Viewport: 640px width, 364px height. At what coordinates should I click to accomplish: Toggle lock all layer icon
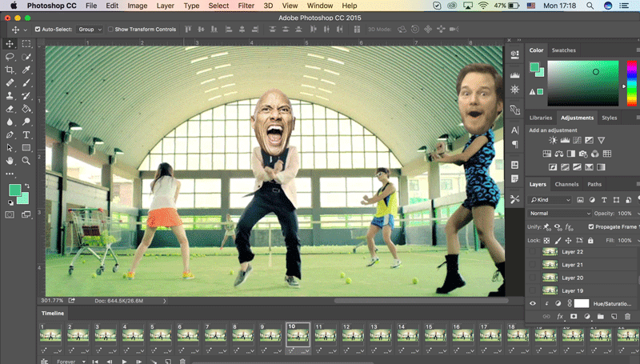[590, 240]
